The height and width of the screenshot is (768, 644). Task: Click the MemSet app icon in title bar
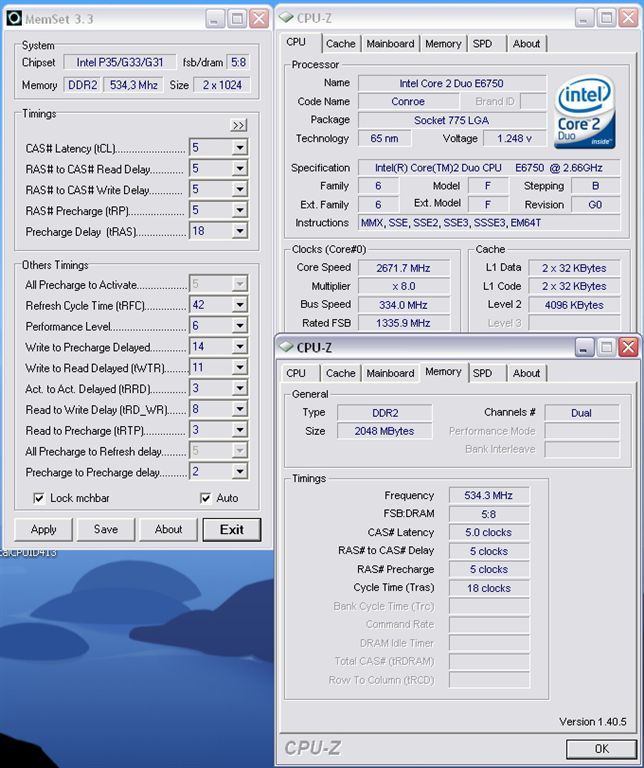[14, 19]
